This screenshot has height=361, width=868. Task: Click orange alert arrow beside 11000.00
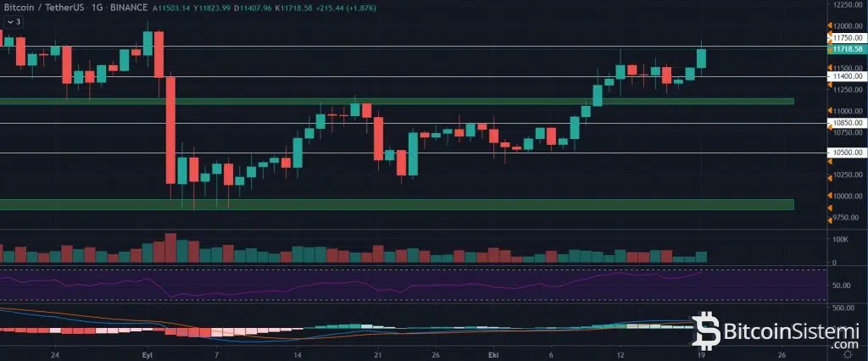830,109
